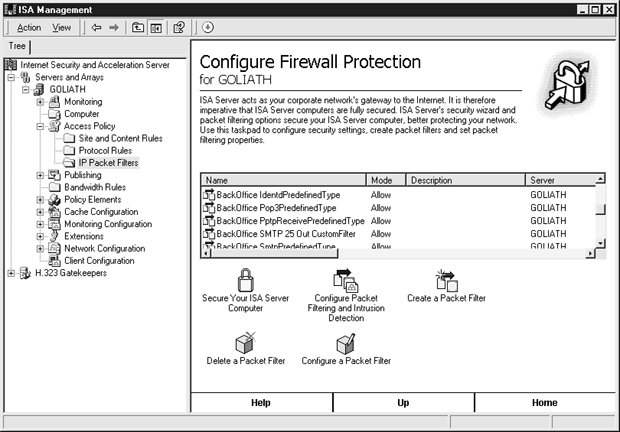Screen dimensions: 620x432
Task: Click the Create a Packet Filter icon
Action: 446,281
